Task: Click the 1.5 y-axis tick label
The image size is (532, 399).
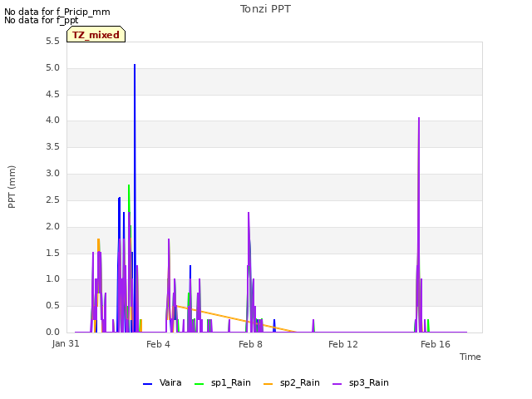Action: pos(52,253)
